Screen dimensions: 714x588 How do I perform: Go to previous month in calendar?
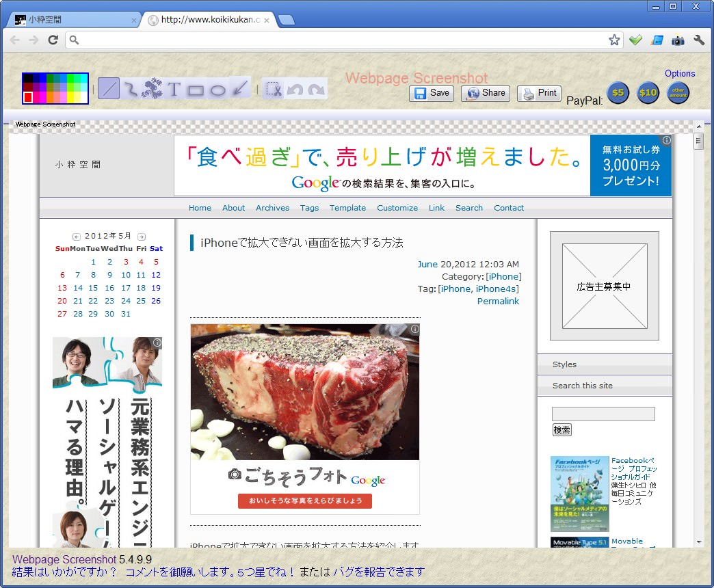(x=77, y=237)
